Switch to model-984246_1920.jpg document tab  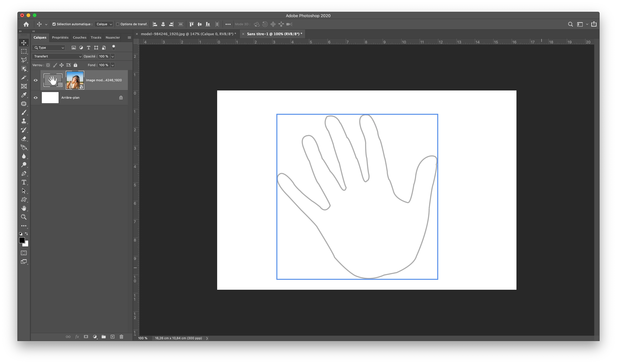tap(188, 34)
